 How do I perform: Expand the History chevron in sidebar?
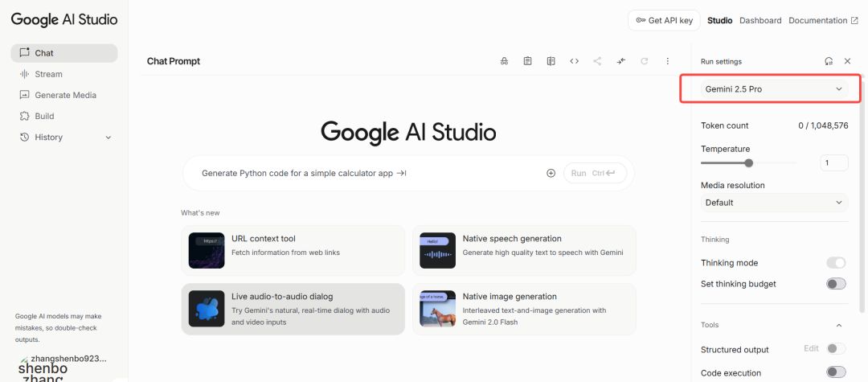coord(108,138)
